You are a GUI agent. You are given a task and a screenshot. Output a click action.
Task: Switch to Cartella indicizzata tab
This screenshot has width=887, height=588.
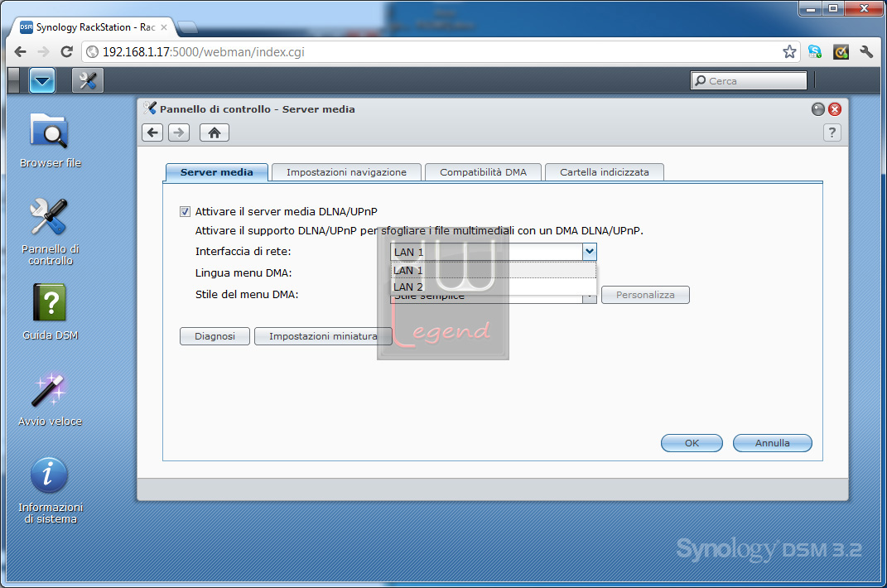pyautogui.click(x=604, y=172)
